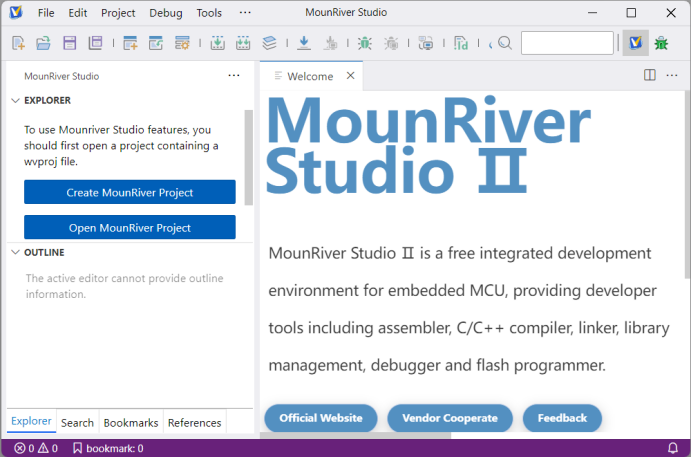Viewport: 692px width, 457px height.
Task: Open the notifications bell in status bar
Action: tap(673, 448)
